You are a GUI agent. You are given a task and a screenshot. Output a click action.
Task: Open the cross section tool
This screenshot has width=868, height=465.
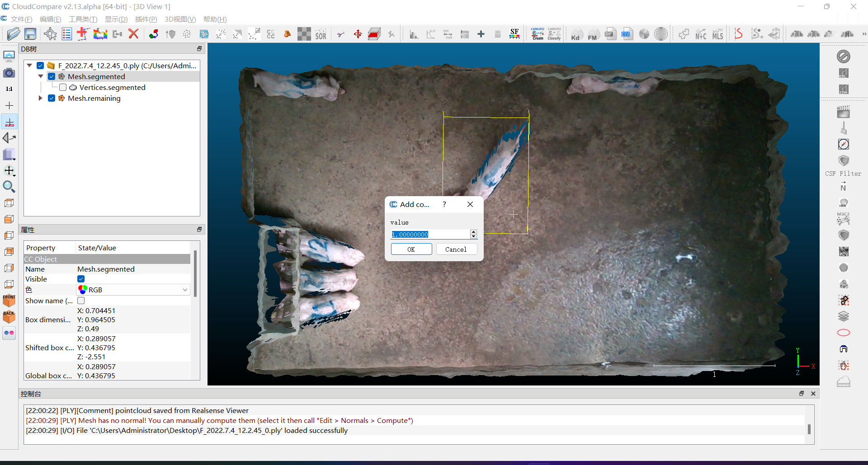pos(374,34)
